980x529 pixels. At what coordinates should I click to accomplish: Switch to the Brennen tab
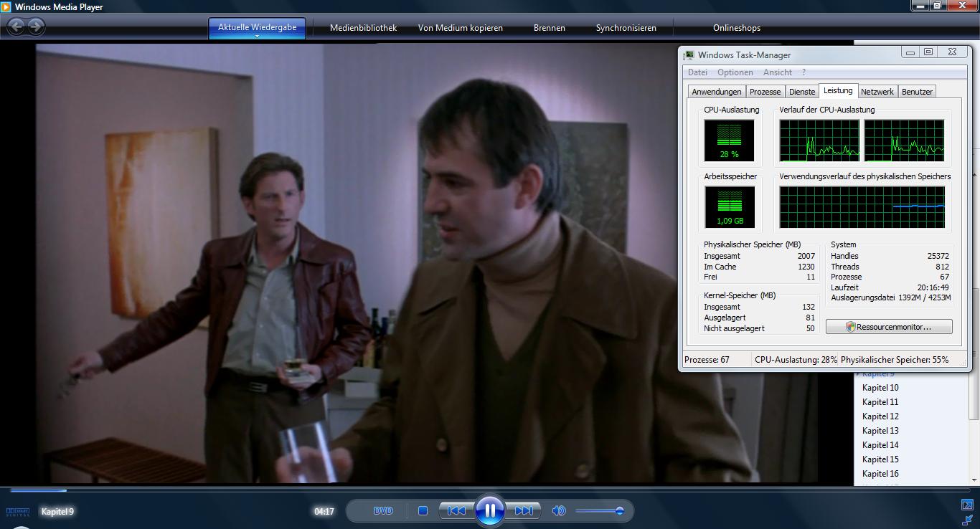(x=550, y=28)
